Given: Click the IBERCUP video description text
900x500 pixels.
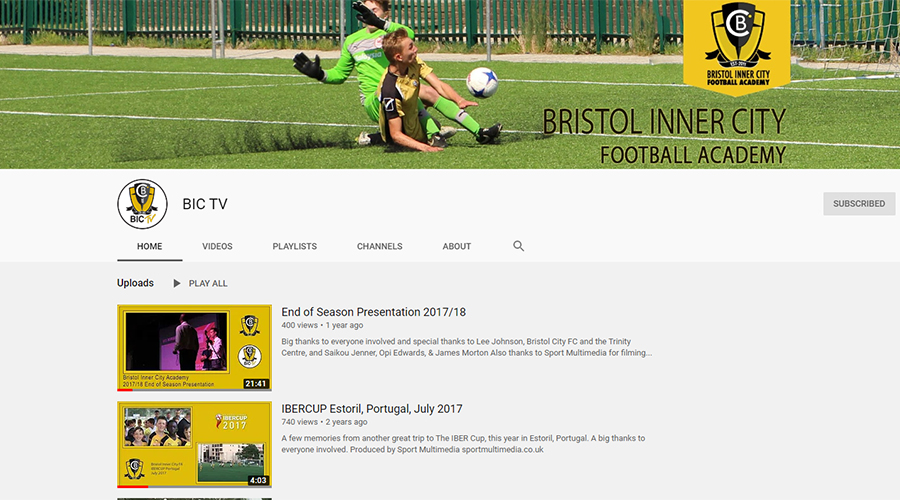Looking at the screenshot, I should [463, 444].
